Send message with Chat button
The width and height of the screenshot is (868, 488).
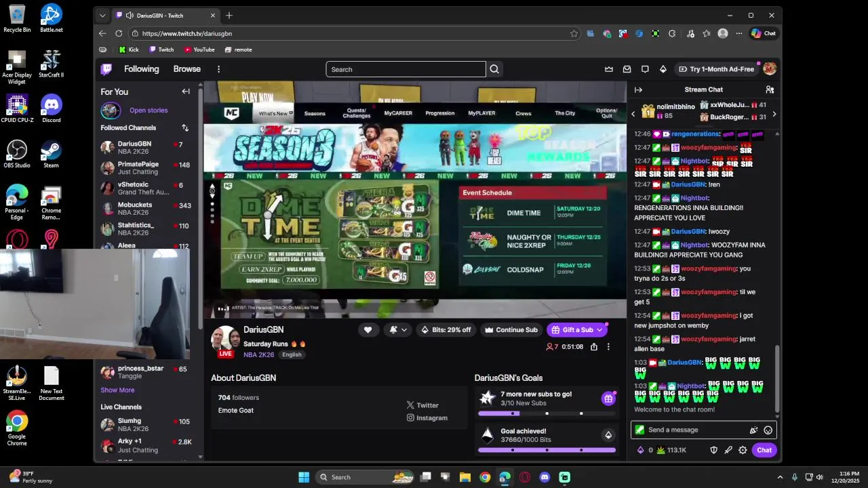764,450
